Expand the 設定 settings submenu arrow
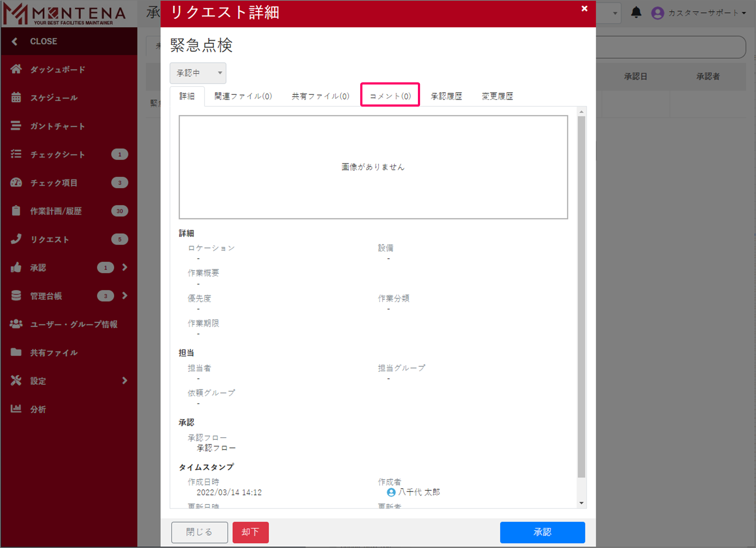The height and width of the screenshot is (548, 756). (x=125, y=380)
